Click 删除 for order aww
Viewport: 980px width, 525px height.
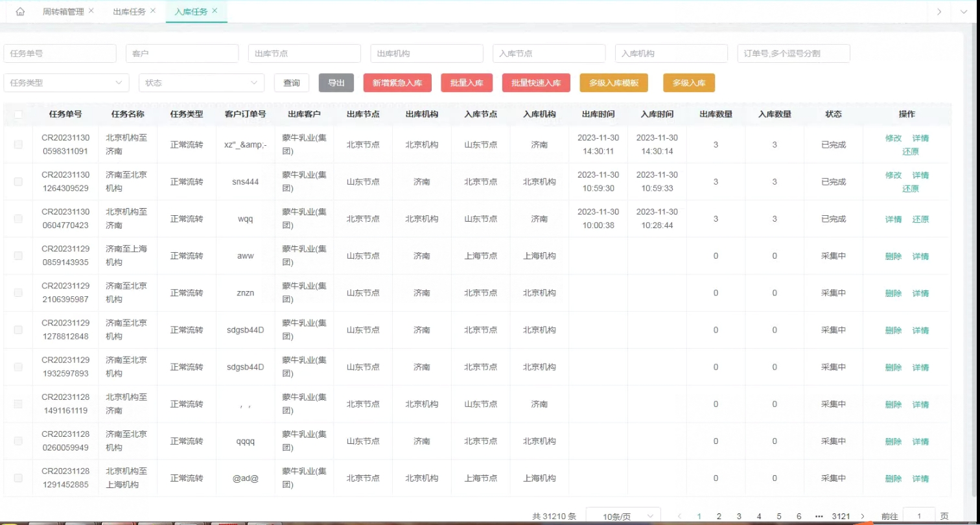point(893,256)
